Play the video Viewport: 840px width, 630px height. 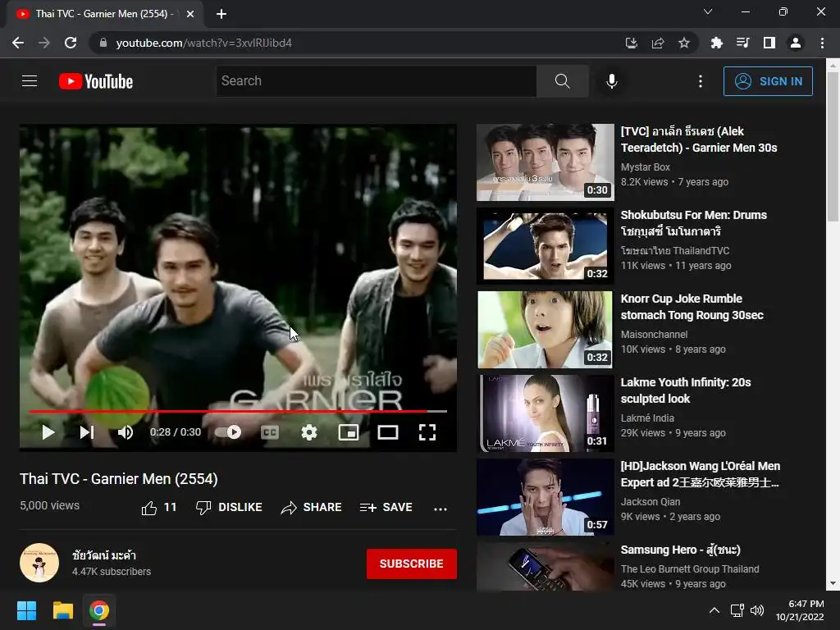pos(48,432)
